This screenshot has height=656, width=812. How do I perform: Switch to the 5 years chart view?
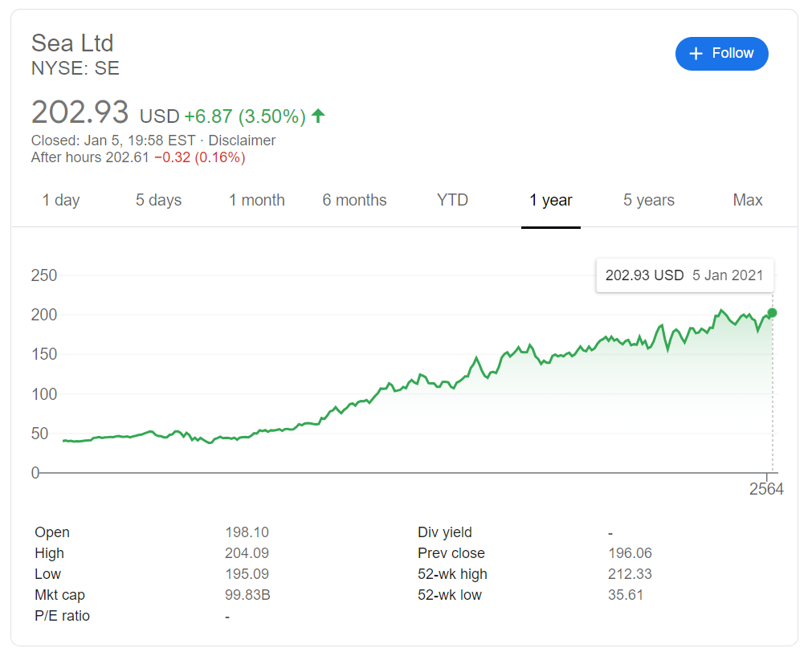tap(648, 200)
